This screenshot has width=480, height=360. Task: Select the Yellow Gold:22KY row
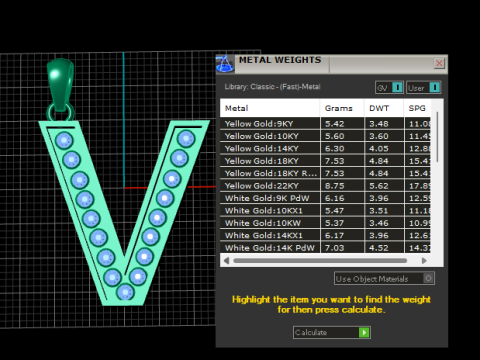click(325, 186)
